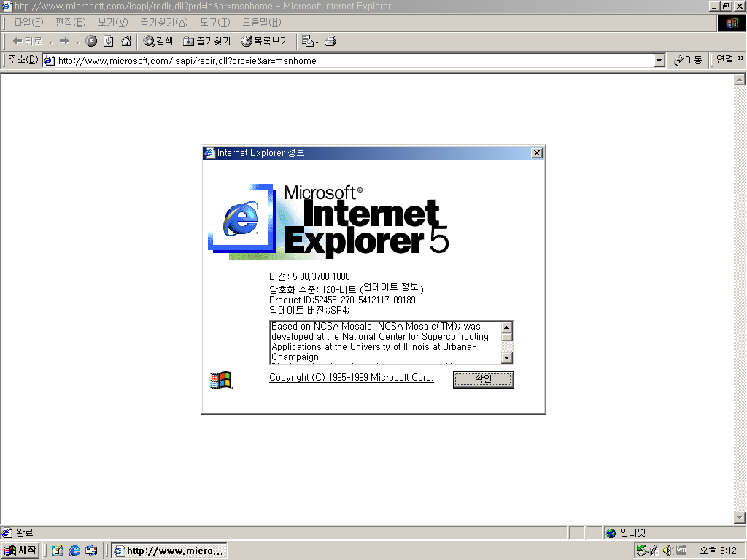Click the Stop loading icon

point(91,42)
